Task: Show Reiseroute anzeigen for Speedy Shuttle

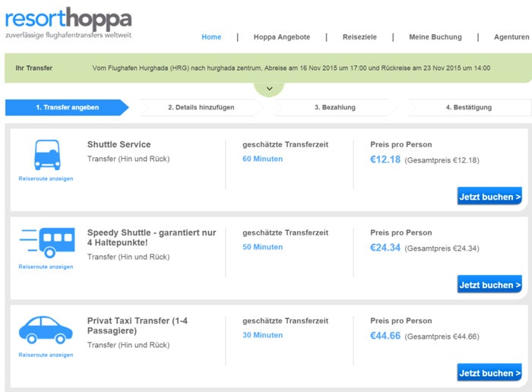Action: (46, 267)
